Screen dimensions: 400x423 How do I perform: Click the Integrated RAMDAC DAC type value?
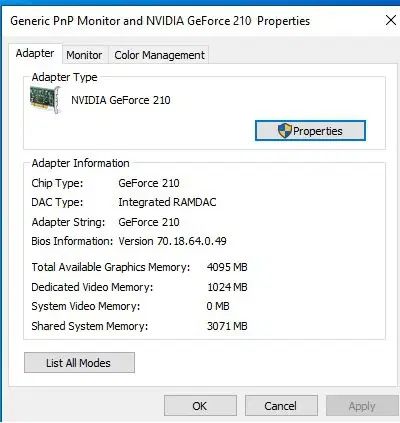[167, 202]
